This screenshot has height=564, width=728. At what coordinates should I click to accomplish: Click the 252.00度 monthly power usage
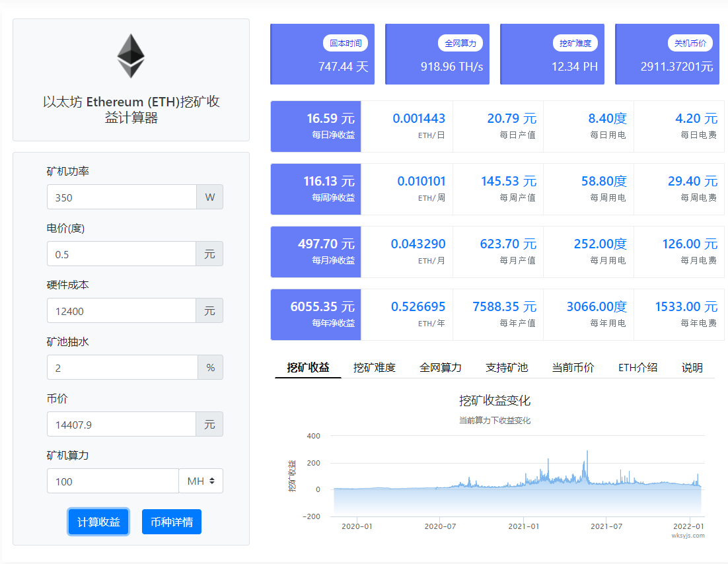pyautogui.click(x=601, y=244)
